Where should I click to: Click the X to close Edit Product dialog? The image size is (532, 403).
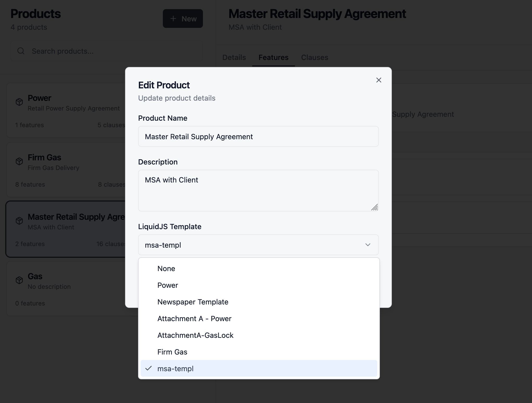tap(379, 80)
